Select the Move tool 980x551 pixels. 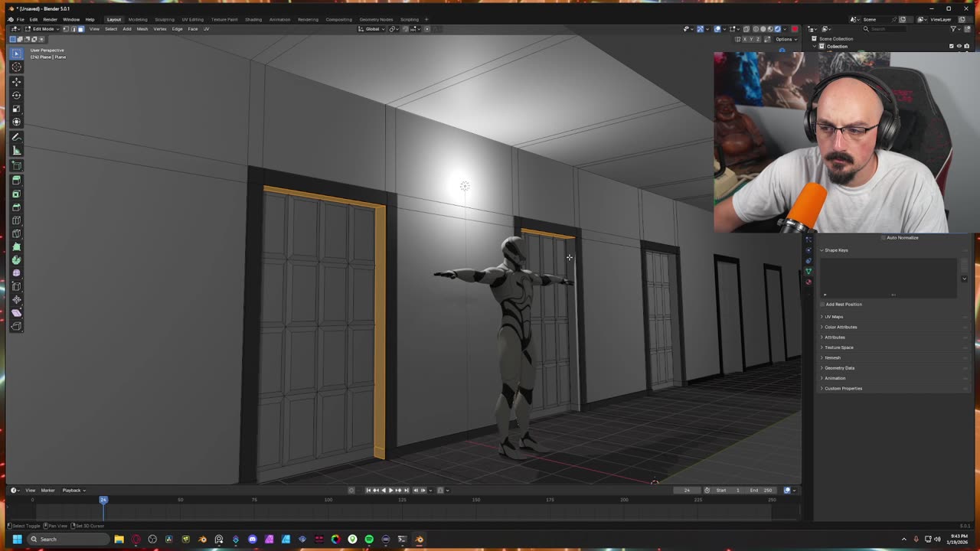16,81
